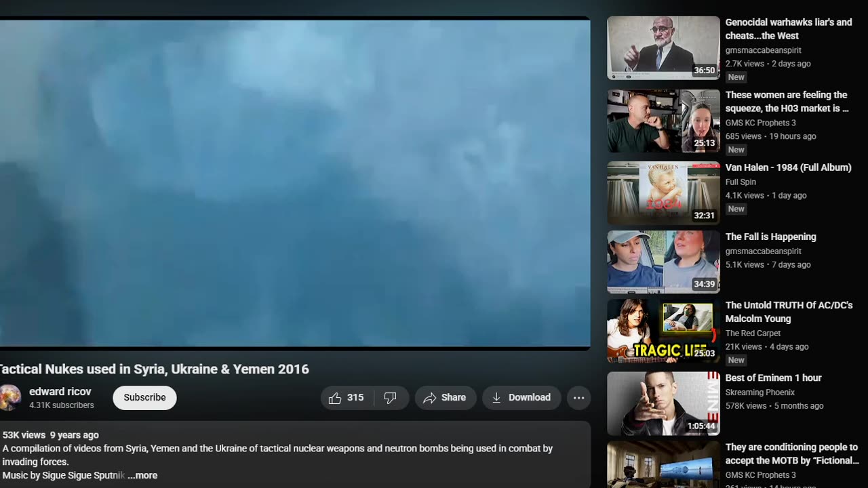Open Genocidal warhawks video thumbnail
The height and width of the screenshot is (488, 868).
coord(663,48)
